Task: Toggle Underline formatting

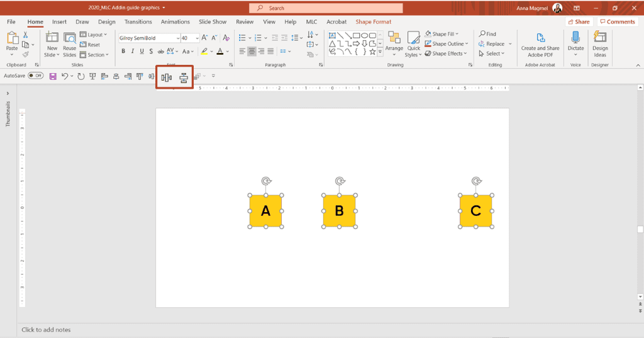Action: [x=142, y=52]
